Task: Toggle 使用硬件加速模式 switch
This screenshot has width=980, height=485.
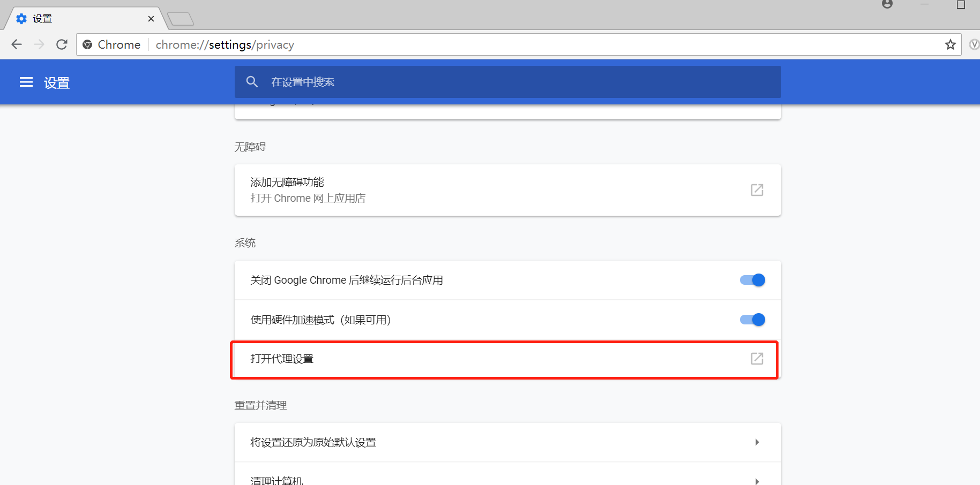Action: [752, 320]
